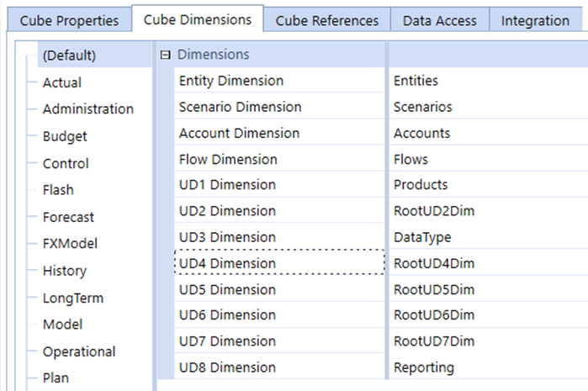Go to Data Access tab
The image size is (588, 391).
coord(440,21)
